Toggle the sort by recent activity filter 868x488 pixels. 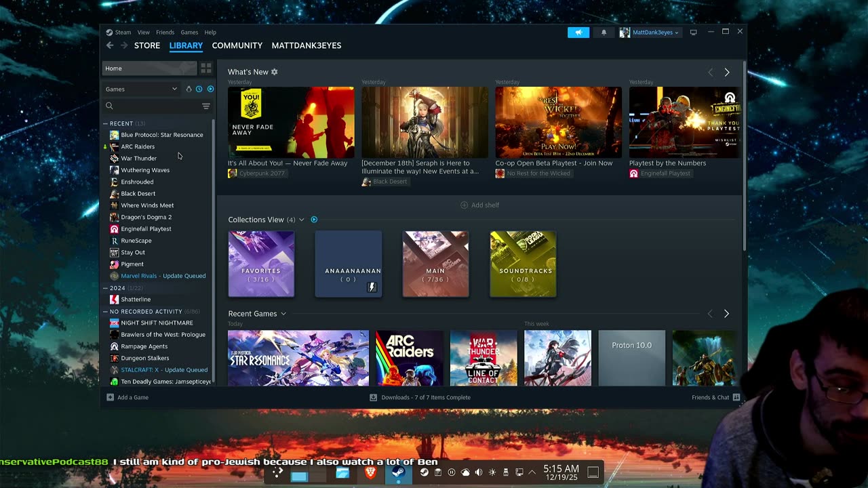point(199,89)
